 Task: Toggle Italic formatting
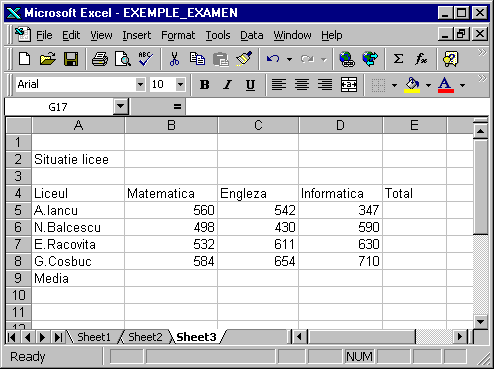point(228,85)
